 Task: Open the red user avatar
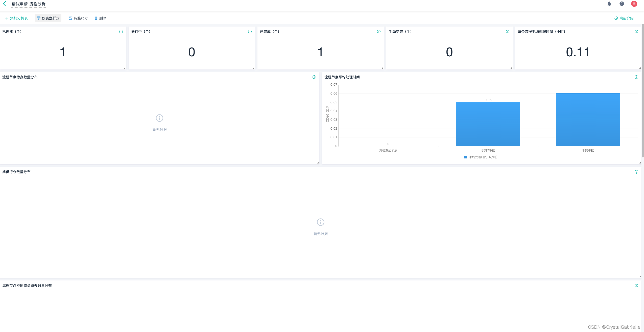634,4
